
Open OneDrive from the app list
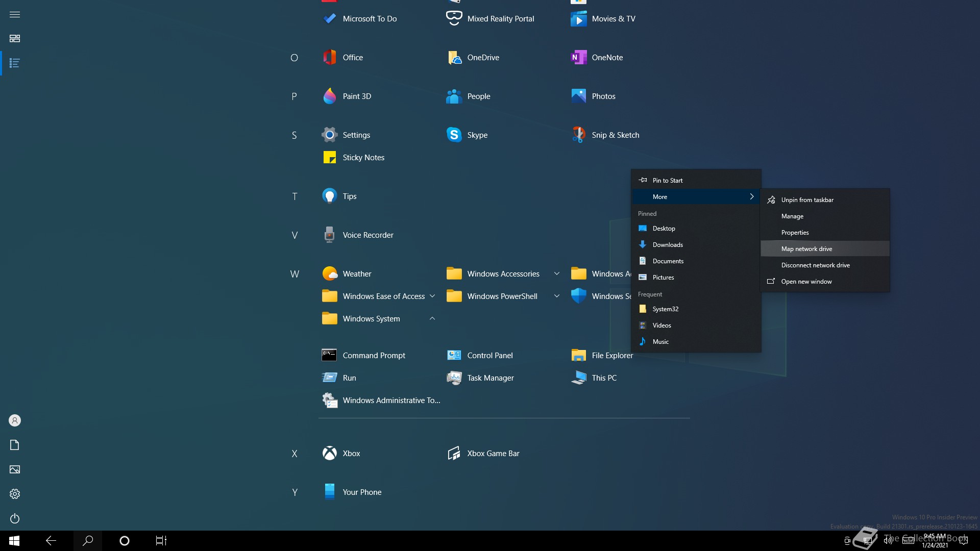coord(473,58)
